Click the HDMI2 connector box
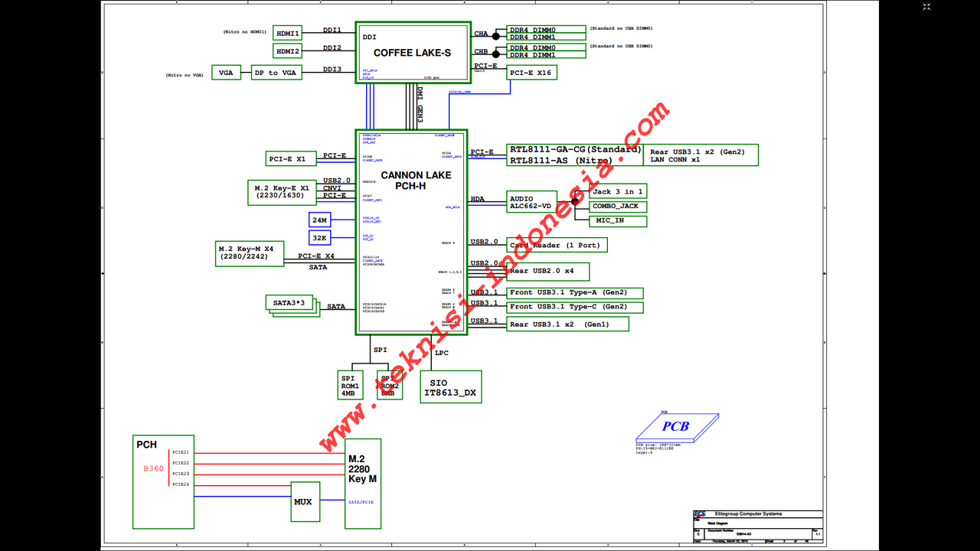 click(288, 51)
